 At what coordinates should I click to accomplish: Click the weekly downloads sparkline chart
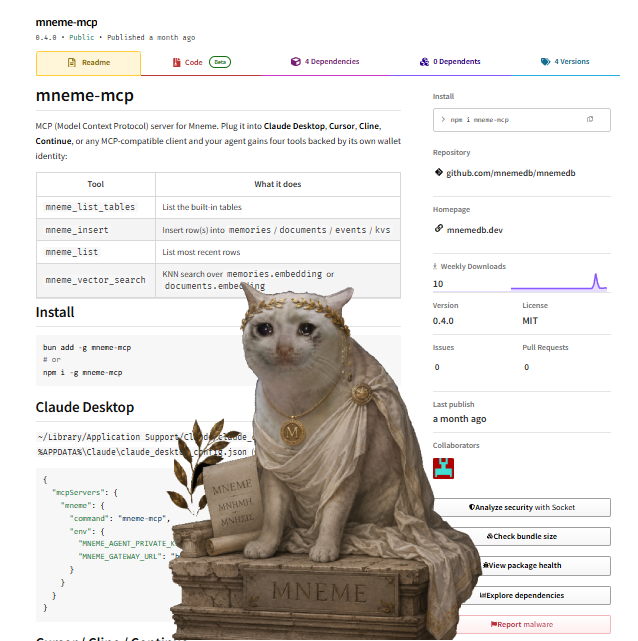(559, 282)
